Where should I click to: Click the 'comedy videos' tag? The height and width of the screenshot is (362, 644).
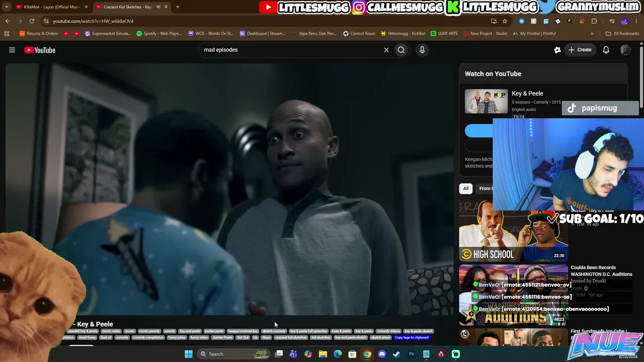(x=388, y=331)
